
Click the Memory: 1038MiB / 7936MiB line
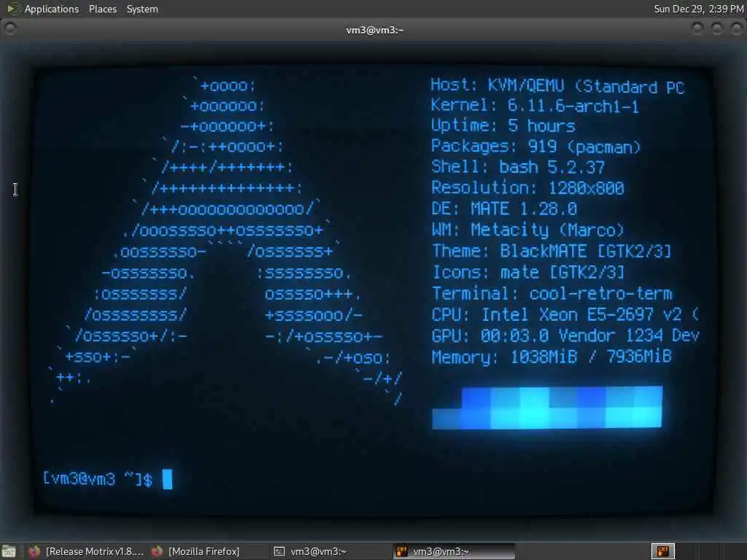pyautogui.click(x=551, y=357)
